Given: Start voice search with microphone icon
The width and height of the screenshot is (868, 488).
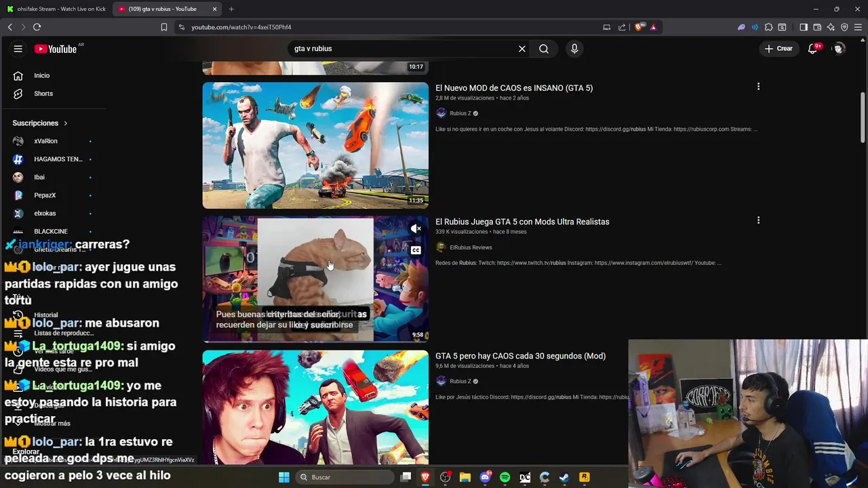Looking at the screenshot, I should click(574, 49).
